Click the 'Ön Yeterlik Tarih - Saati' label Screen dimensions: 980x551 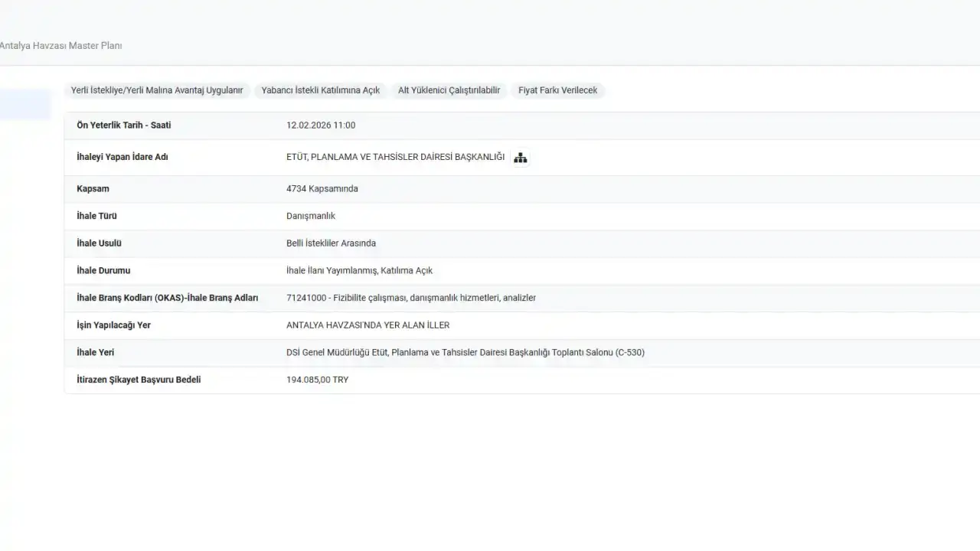[124, 126]
